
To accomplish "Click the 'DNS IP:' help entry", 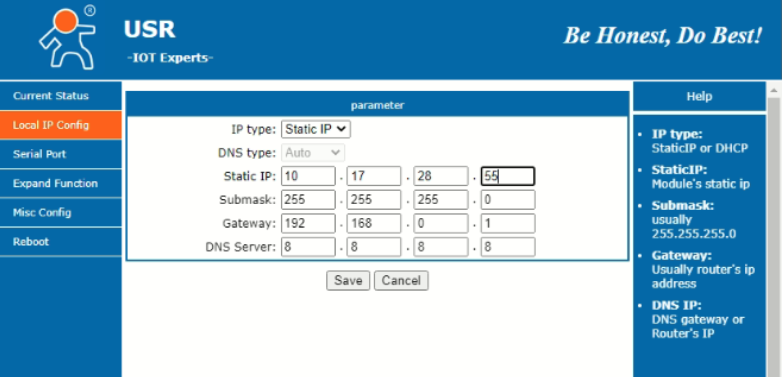I will pos(698,319).
